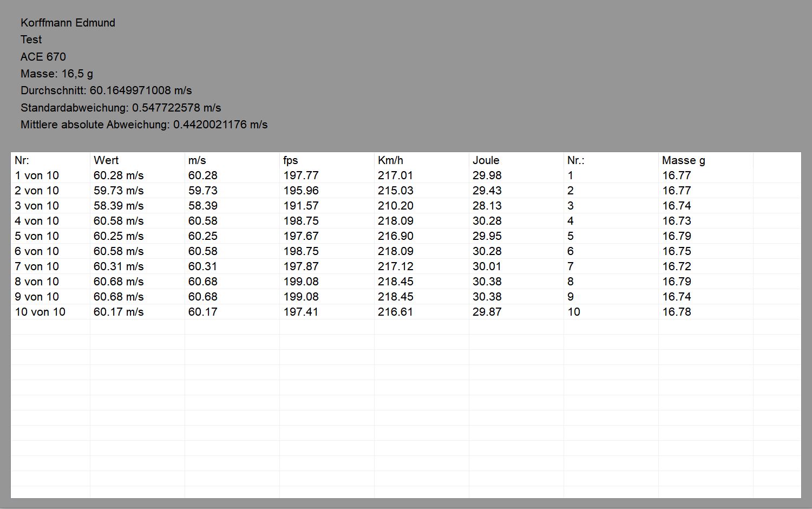
Task: Select the 215.03 Km/h value
Action: coord(395,191)
